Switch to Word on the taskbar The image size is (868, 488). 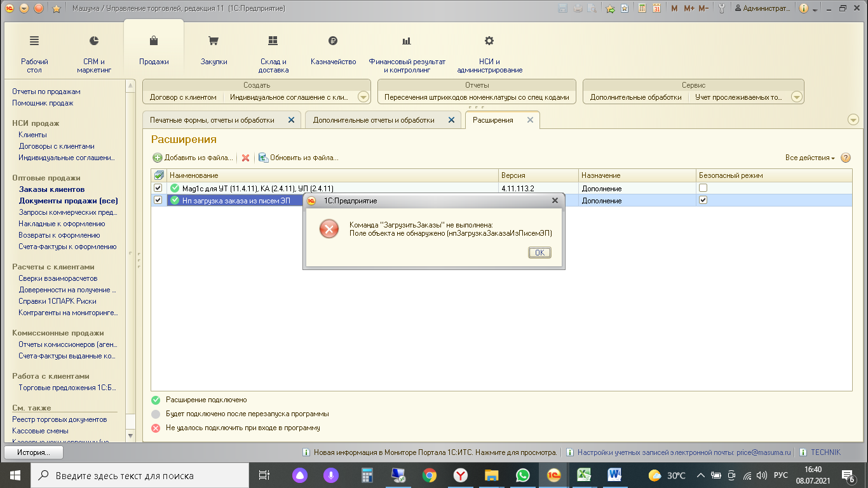pos(615,475)
